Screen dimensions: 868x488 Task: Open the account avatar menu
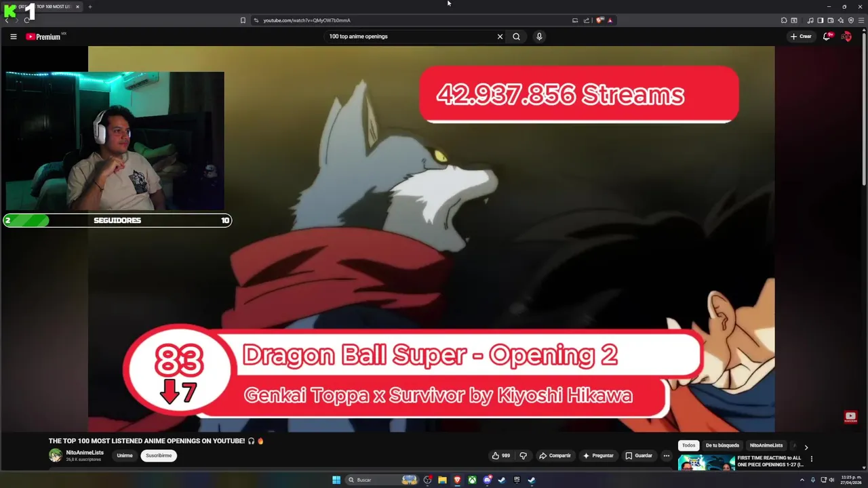click(846, 37)
